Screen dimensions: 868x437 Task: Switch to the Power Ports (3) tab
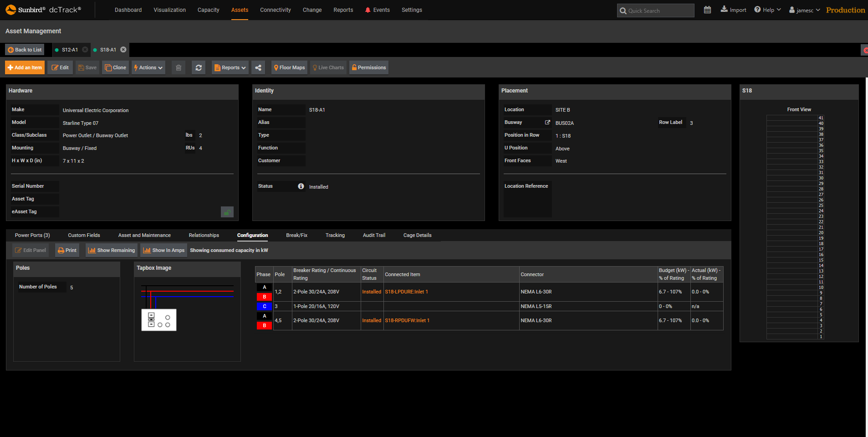[32, 235]
